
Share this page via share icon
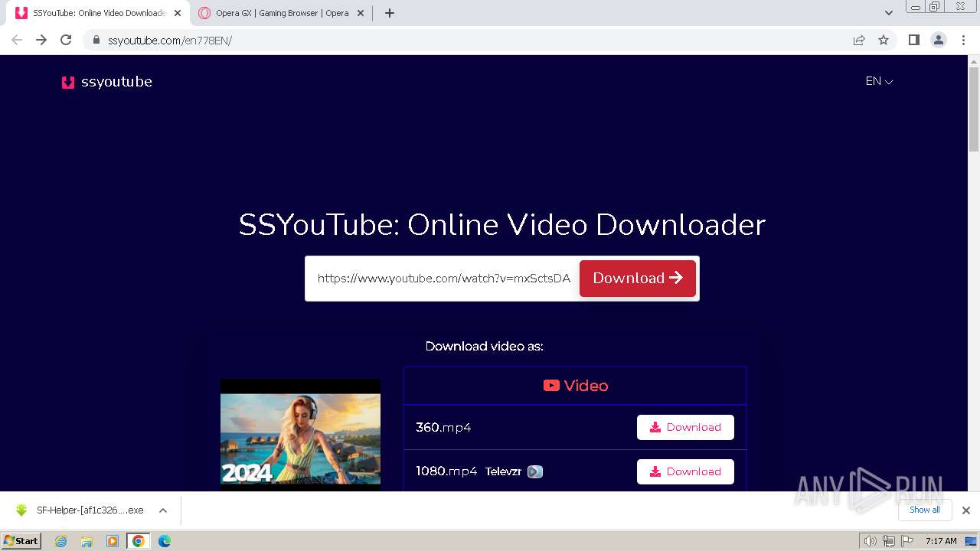click(x=859, y=41)
